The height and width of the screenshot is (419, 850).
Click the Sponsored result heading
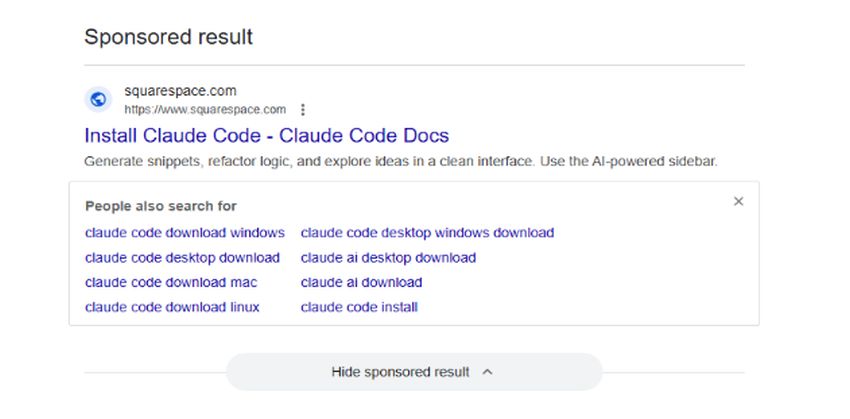(168, 38)
